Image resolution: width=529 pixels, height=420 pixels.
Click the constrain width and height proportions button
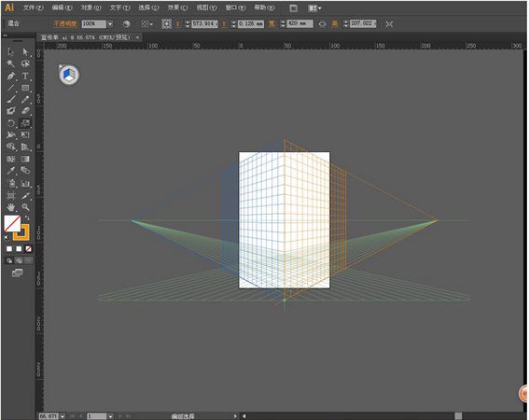click(322, 24)
